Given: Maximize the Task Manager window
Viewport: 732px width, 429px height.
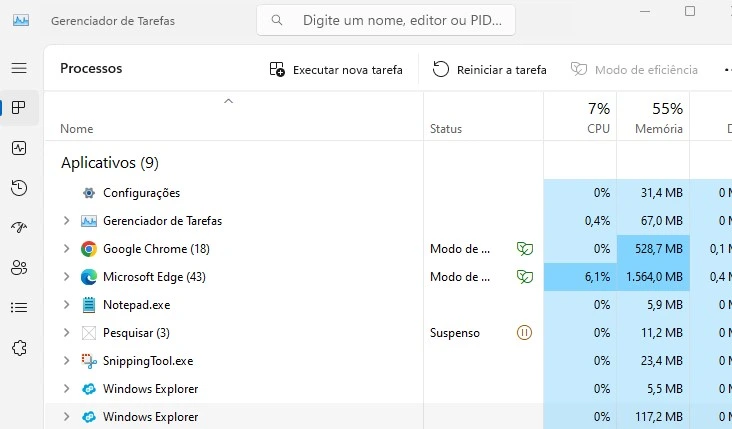Looking at the screenshot, I should click(690, 11).
